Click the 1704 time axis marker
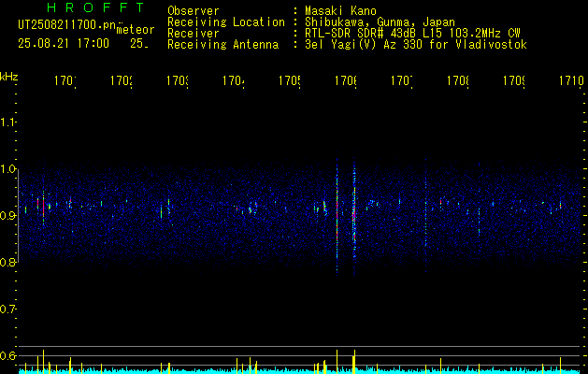This screenshot has height=374, width=588. coord(234,80)
